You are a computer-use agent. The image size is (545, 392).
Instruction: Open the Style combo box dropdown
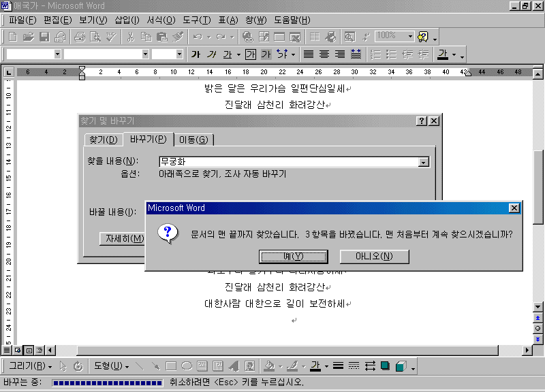[57, 54]
